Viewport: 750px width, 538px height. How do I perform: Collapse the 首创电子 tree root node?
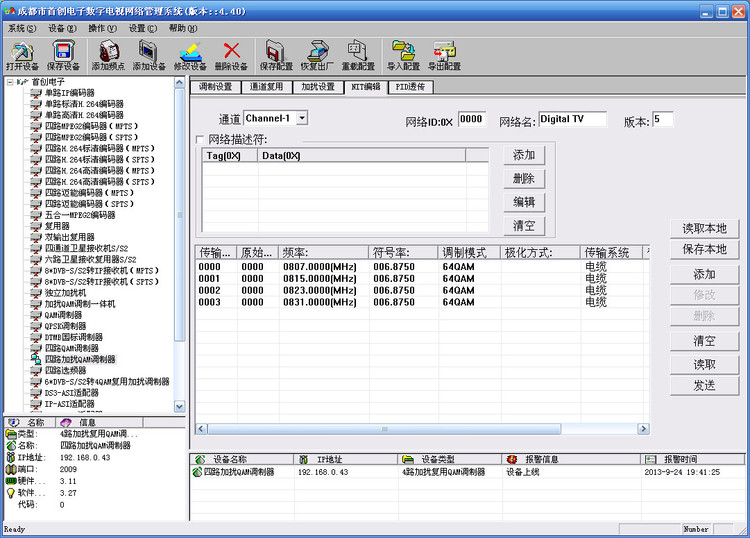[x=10, y=82]
